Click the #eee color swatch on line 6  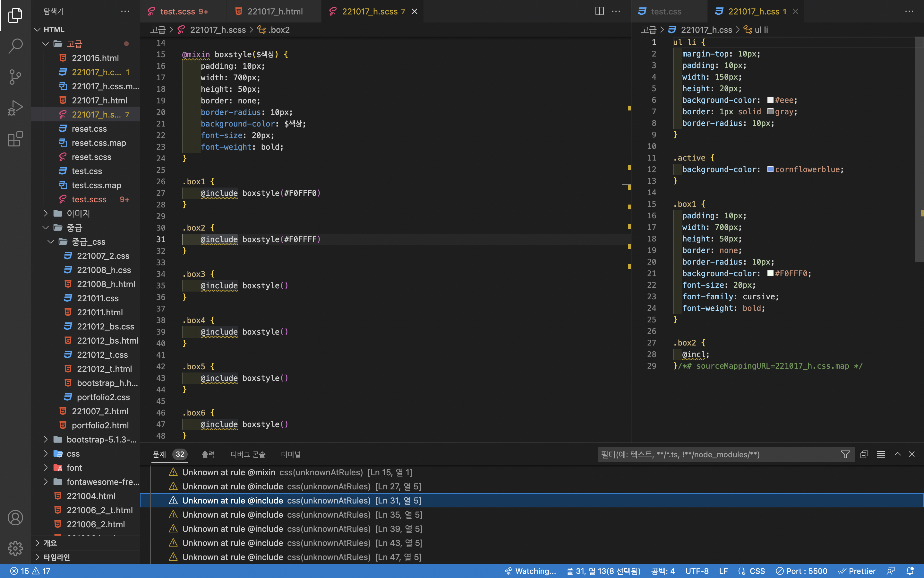point(770,100)
